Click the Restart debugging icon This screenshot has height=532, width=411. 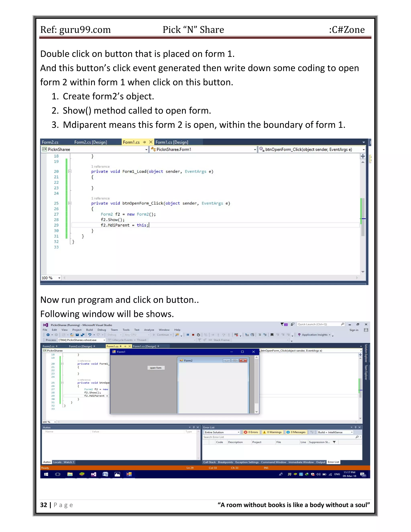pyautogui.click(x=198, y=335)
